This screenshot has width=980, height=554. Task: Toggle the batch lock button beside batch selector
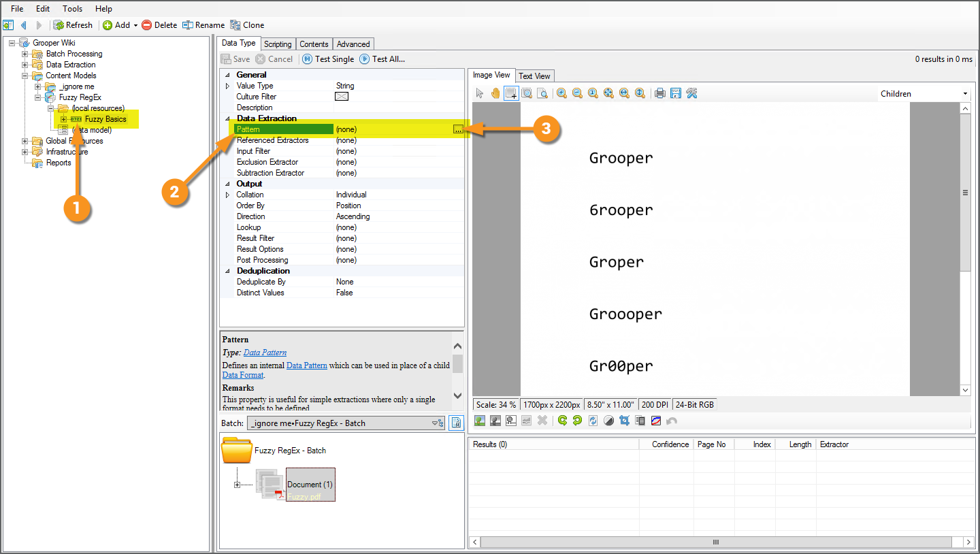coord(457,423)
